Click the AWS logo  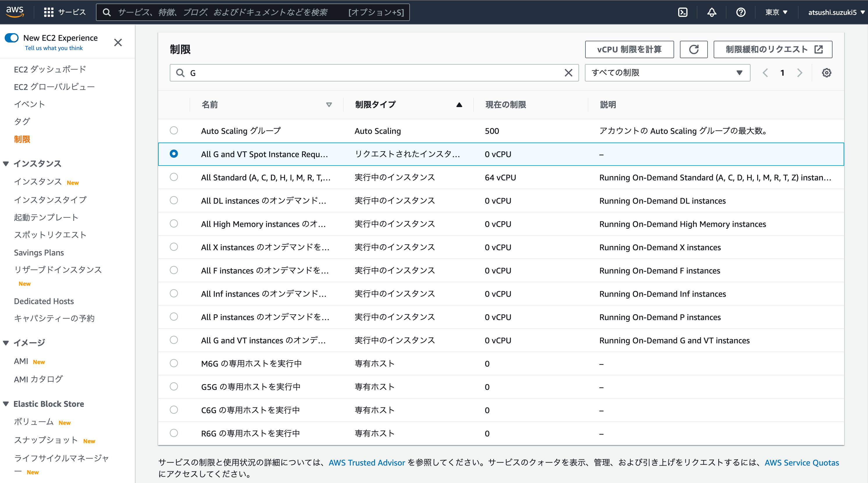[x=15, y=12]
